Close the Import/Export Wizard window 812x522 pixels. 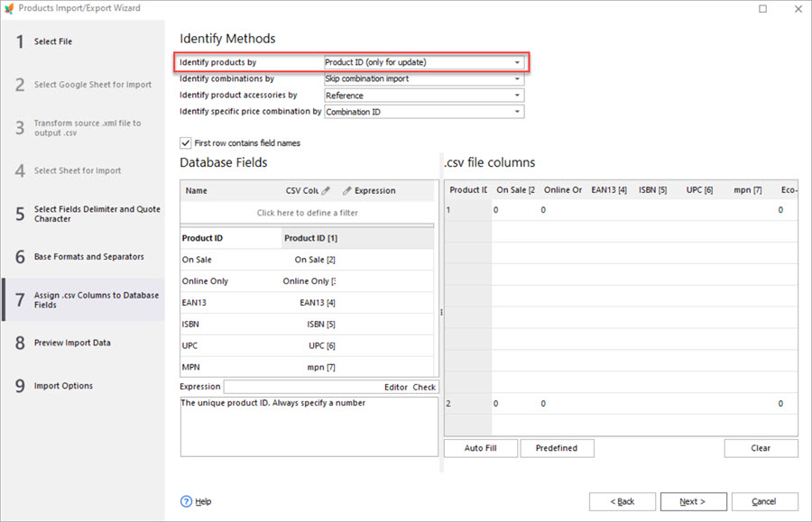(798, 9)
